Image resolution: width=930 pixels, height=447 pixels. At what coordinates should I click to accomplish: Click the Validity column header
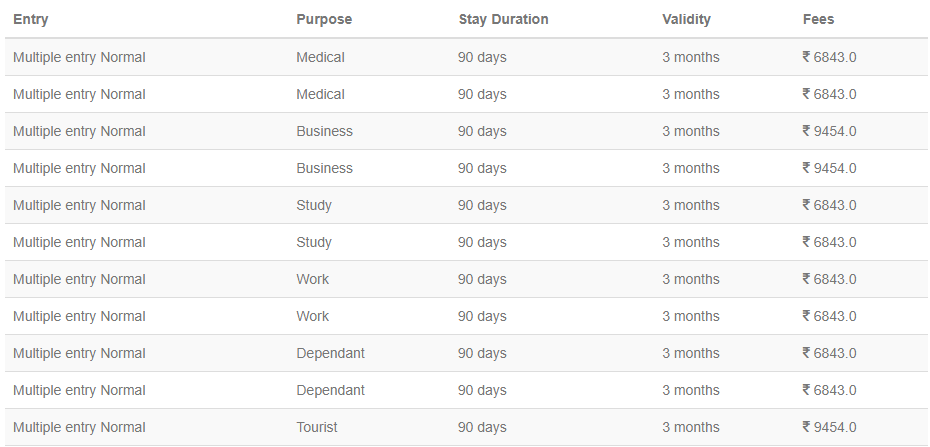tap(687, 19)
